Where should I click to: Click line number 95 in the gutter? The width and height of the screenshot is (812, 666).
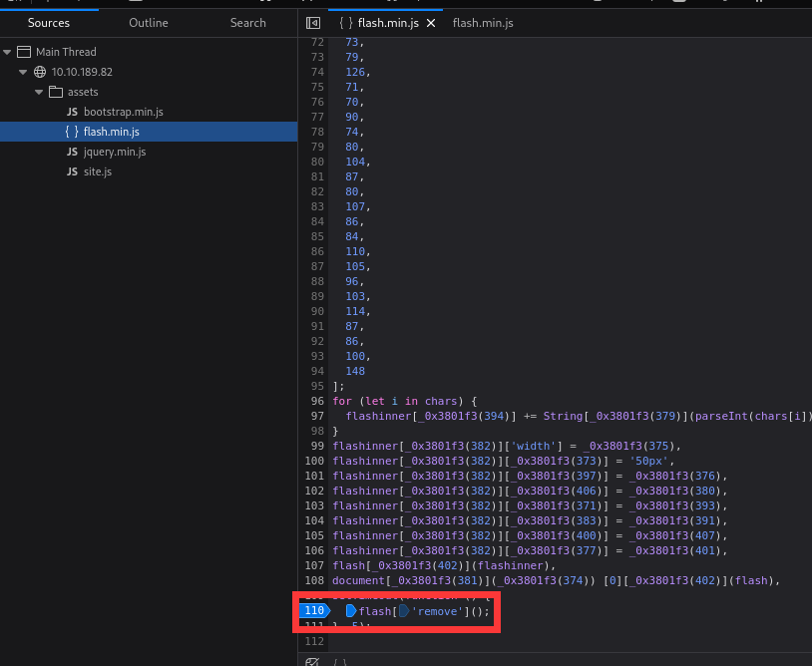point(317,386)
